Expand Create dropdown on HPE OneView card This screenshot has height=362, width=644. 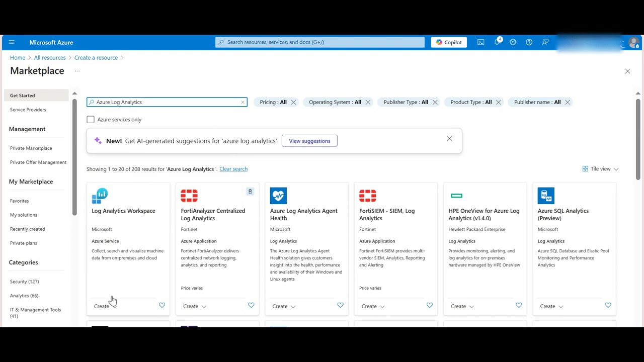point(462,306)
